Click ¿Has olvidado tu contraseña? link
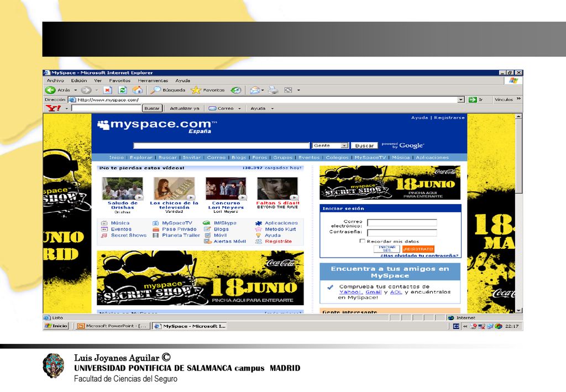 click(420, 255)
